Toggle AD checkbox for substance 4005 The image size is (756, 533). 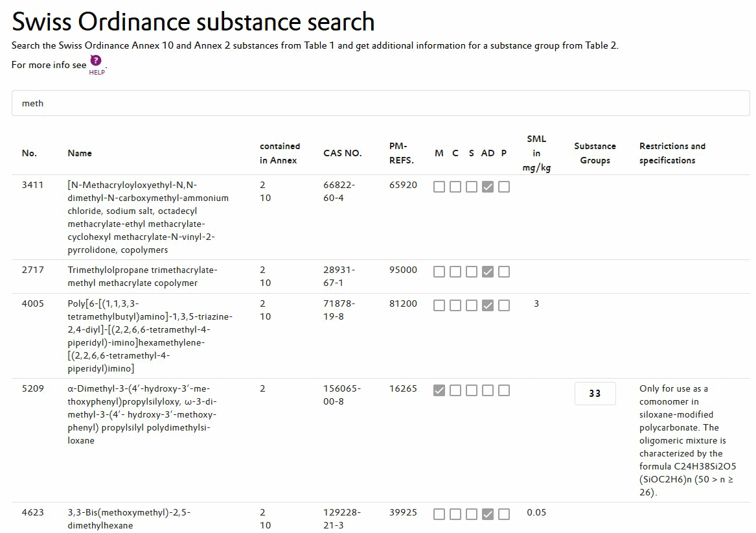click(x=487, y=305)
